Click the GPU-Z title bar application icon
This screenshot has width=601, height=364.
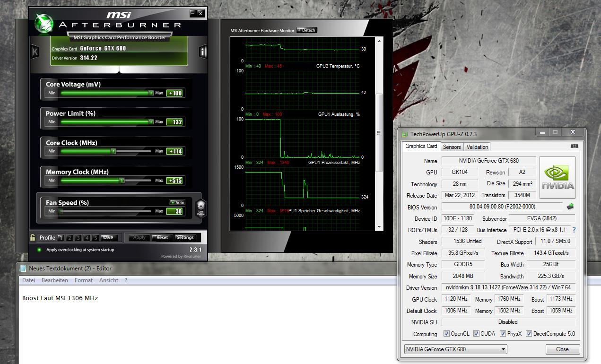(x=404, y=134)
